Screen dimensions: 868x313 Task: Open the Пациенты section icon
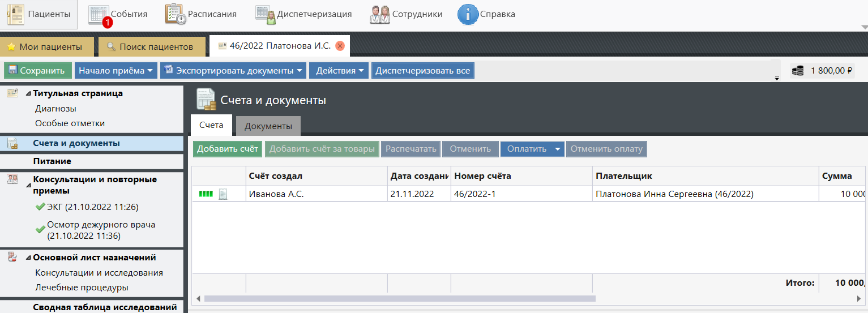coord(16,14)
